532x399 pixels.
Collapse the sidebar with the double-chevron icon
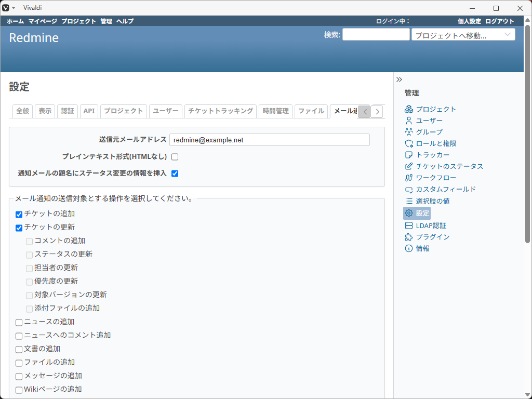click(399, 79)
